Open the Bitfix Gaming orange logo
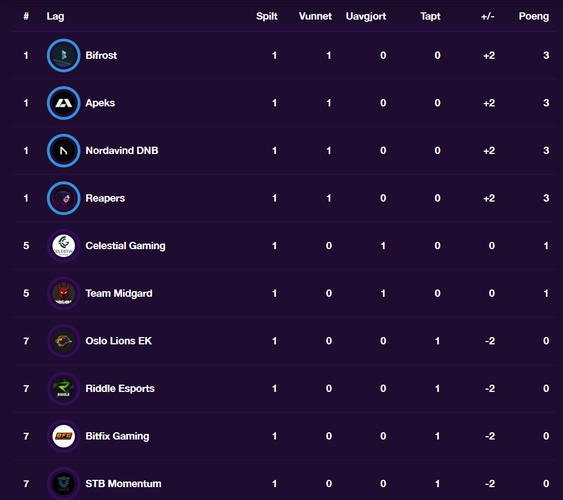This screenshot has height=500, width=563. (x=64, y=436)
